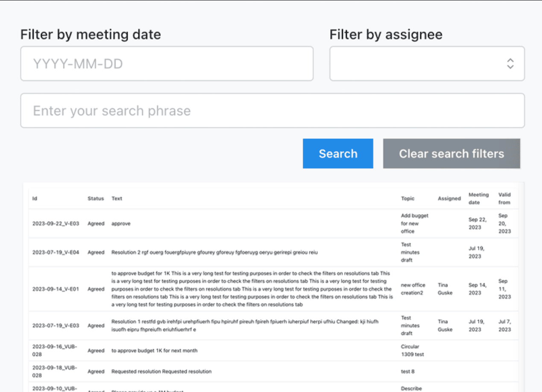Click the 2023-07-19_V-E03 resolution row
The height and width of the screenshot is (392, 542).
56,325
